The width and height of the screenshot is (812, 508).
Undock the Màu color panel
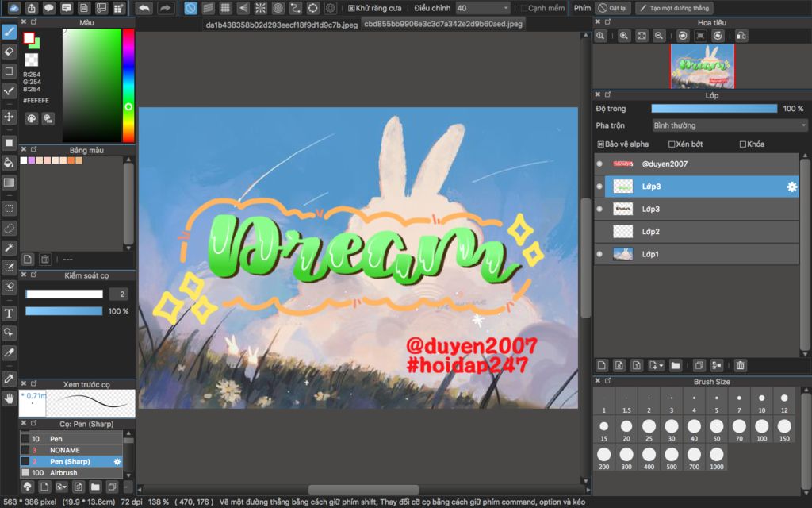[33, 21]
